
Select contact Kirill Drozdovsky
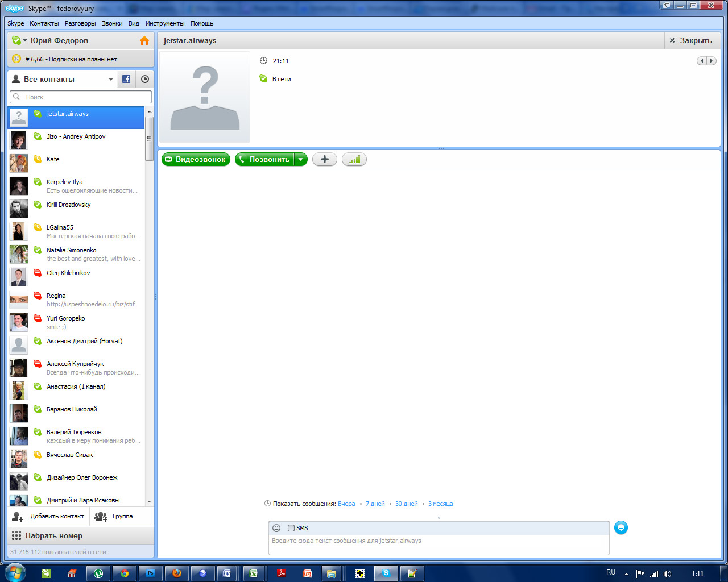coord(77,209)
